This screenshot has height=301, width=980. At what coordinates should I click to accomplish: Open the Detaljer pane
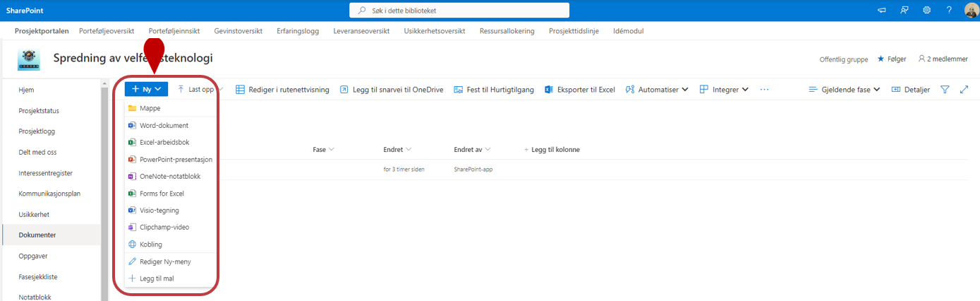(x=911, y=90)
